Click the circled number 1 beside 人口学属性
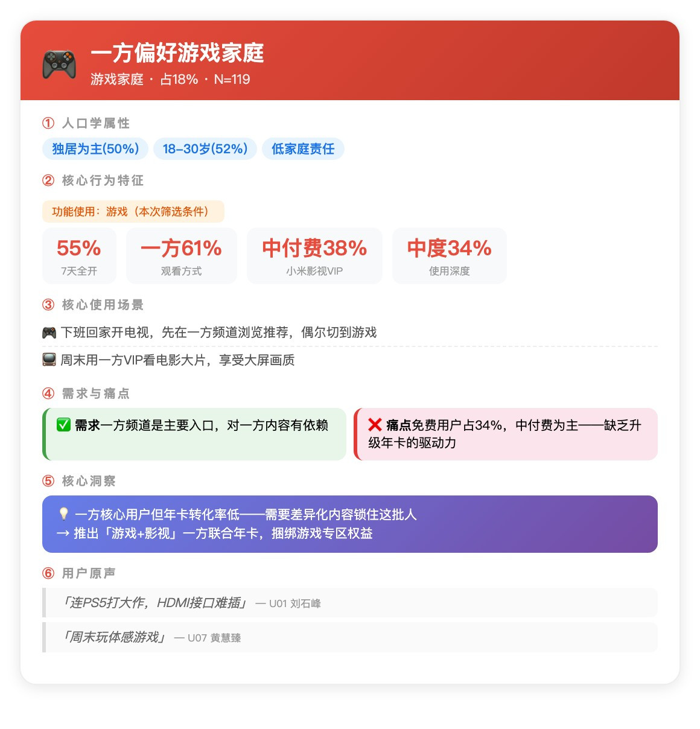The width and height of the screenshot is (700, 729). pos(48,123)
